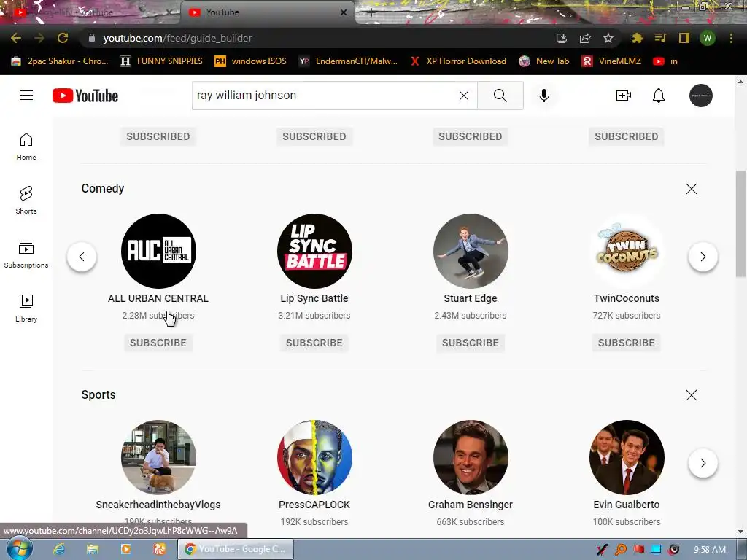This screenshot has width=747, height=560.
Task: Launch Internet Explorer from taskbar
Action: pyautogui.click(x=59, y=549)
